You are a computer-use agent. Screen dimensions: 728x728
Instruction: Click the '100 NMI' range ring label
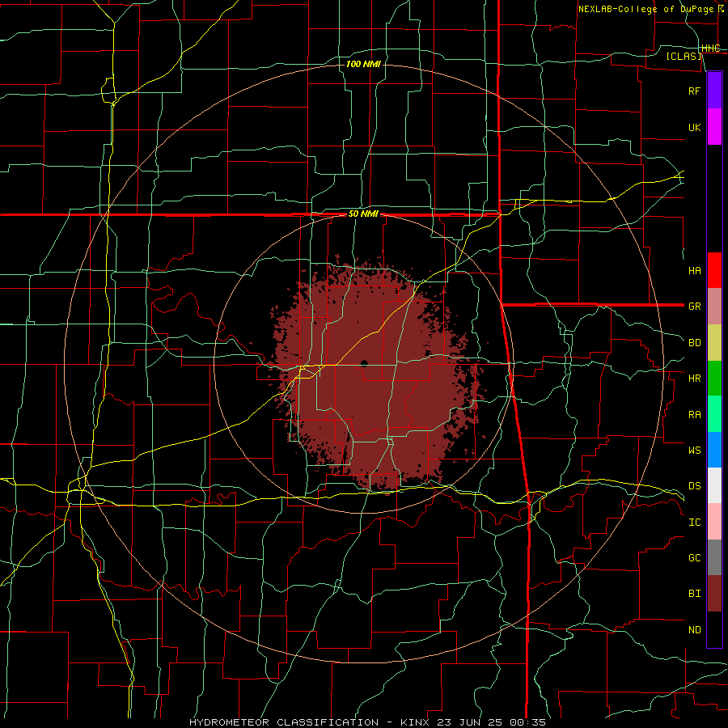click(363, 64)
